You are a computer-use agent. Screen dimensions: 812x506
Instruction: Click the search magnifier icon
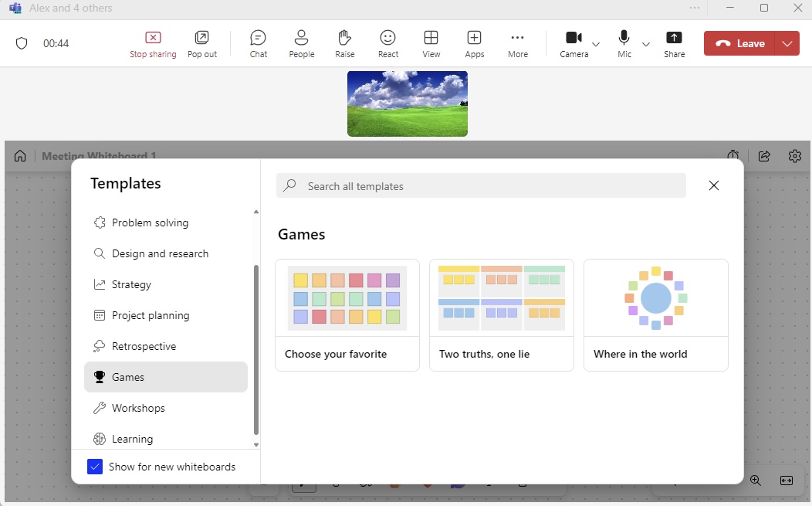click(x=290, y=185)
